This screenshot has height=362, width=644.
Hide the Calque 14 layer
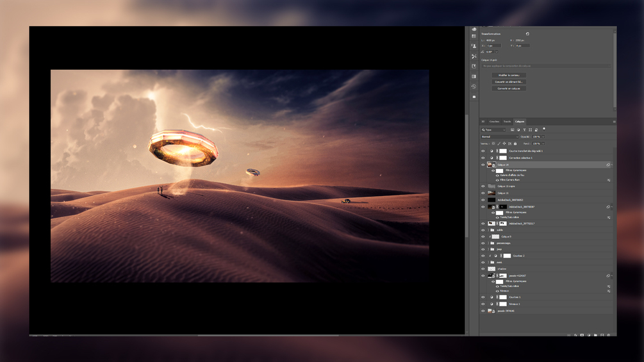(x=483, y=165)
